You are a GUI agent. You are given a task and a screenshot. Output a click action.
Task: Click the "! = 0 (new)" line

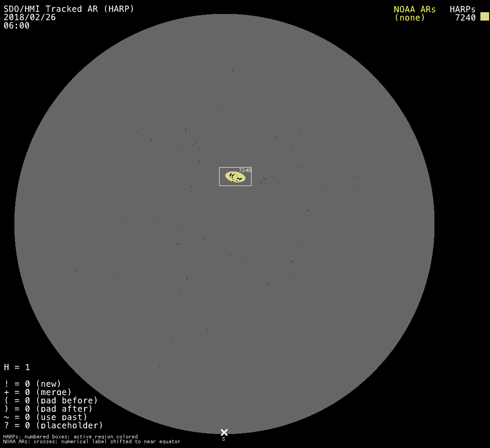point(32,384)
